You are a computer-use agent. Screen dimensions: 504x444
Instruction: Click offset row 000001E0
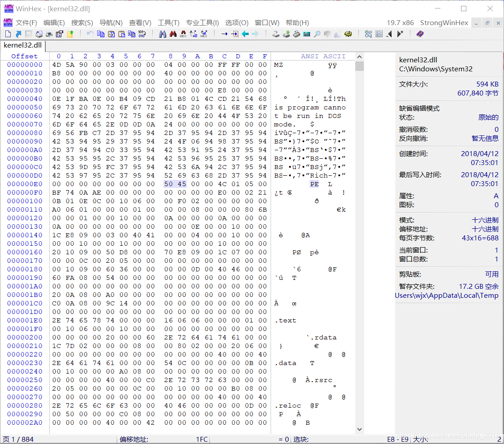click(25, 321)
